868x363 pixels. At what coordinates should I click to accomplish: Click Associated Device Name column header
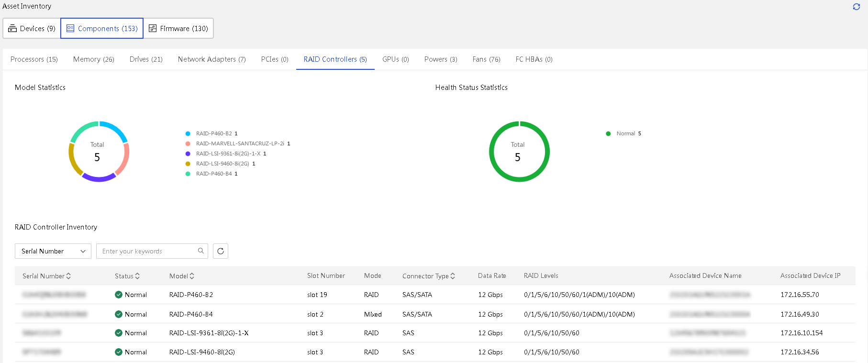click(x=705, y=275)
